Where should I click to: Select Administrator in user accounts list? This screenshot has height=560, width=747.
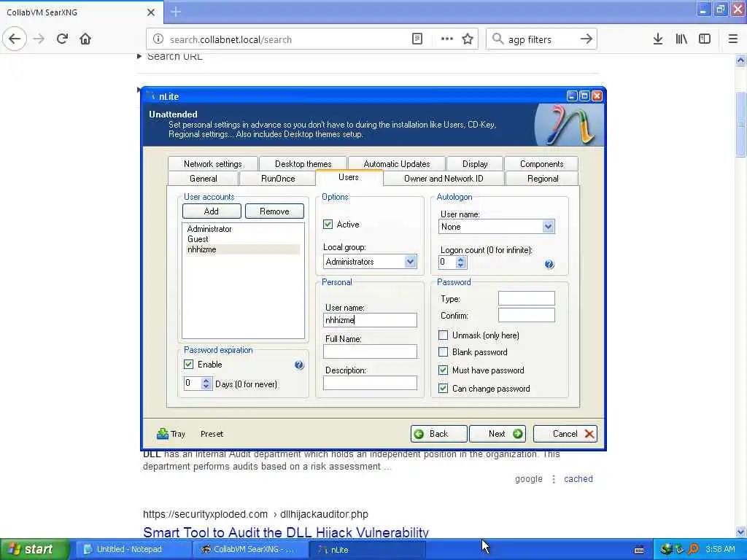[x=209, y=229]
